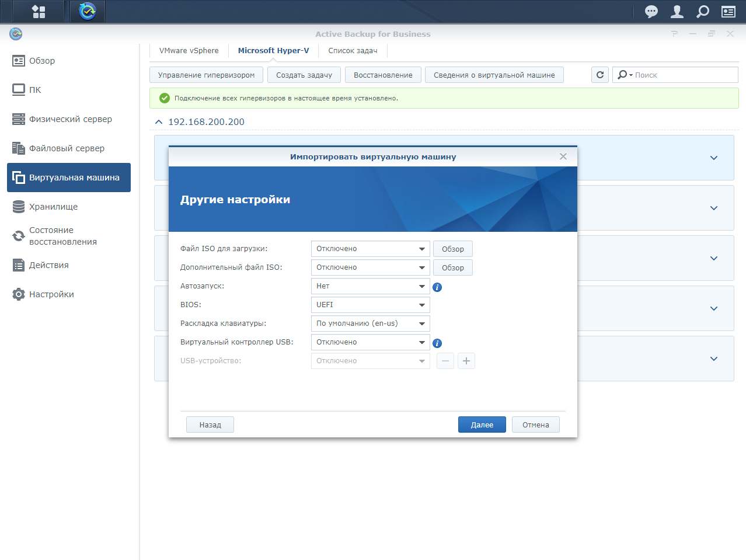
Task: Open Состояние восстановления in sidebar
Action: (69, 236)
